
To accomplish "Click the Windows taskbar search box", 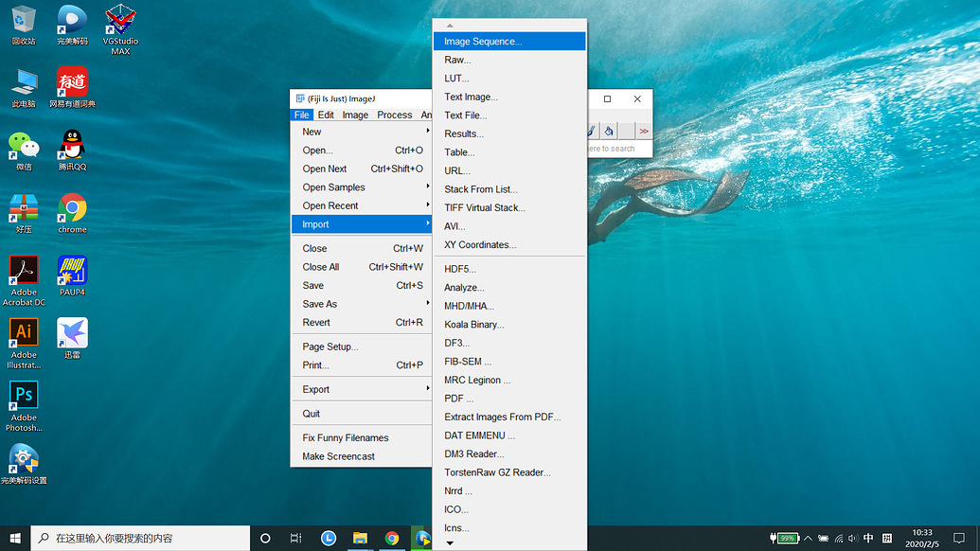I will [142, 538].
